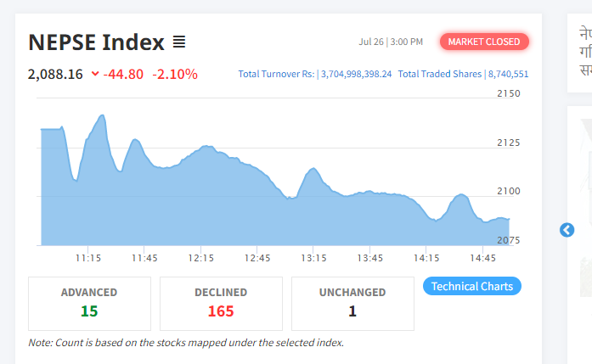
Task: Click the Total Traded Shares figure
Action: pyautogui.click(x=508, y=75)
